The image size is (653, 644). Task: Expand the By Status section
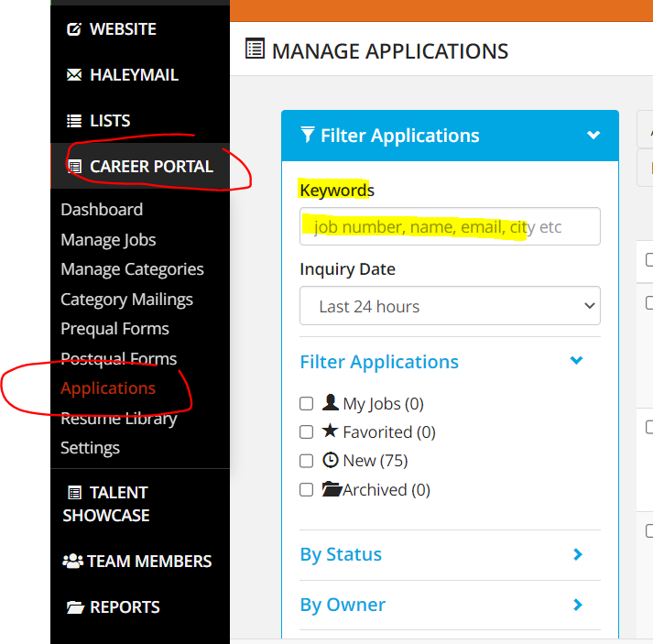point(578,554)
